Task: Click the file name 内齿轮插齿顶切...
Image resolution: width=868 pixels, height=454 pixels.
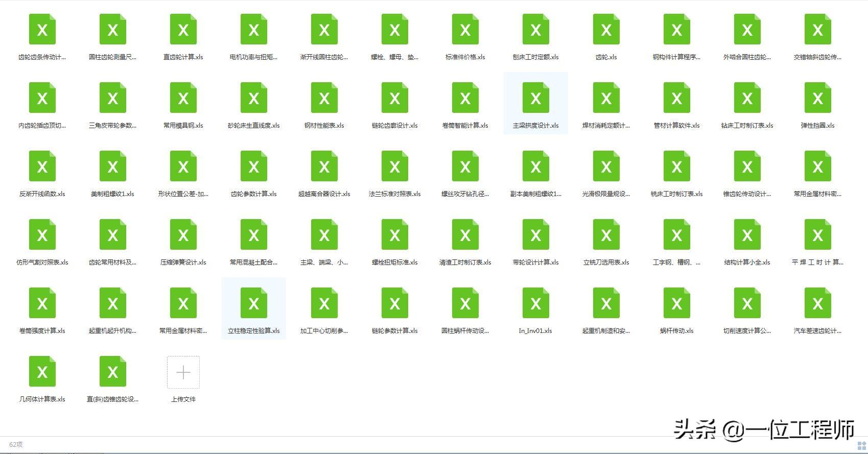Action: 42,126
